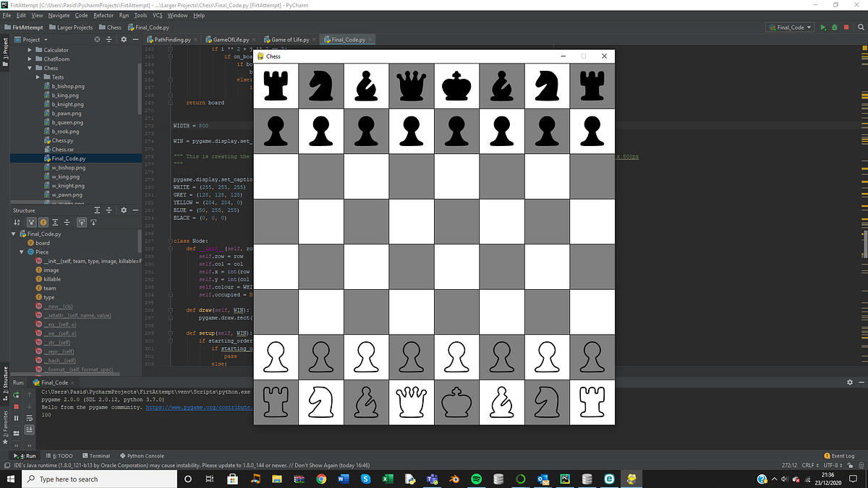The image size is (868, 488).
Task: Run the Final_Code configuration with the green play icon
Action: 823,26
